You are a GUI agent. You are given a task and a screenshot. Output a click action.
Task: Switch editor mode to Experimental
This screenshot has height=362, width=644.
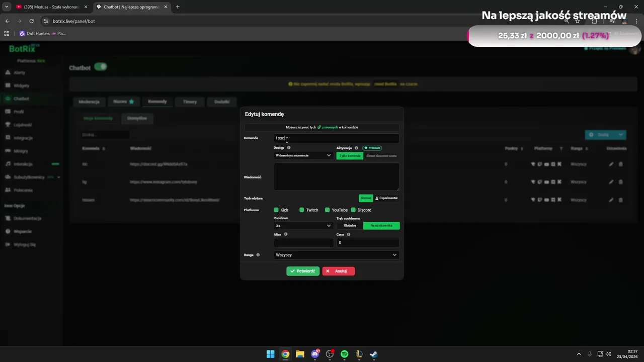click(386, 198)
